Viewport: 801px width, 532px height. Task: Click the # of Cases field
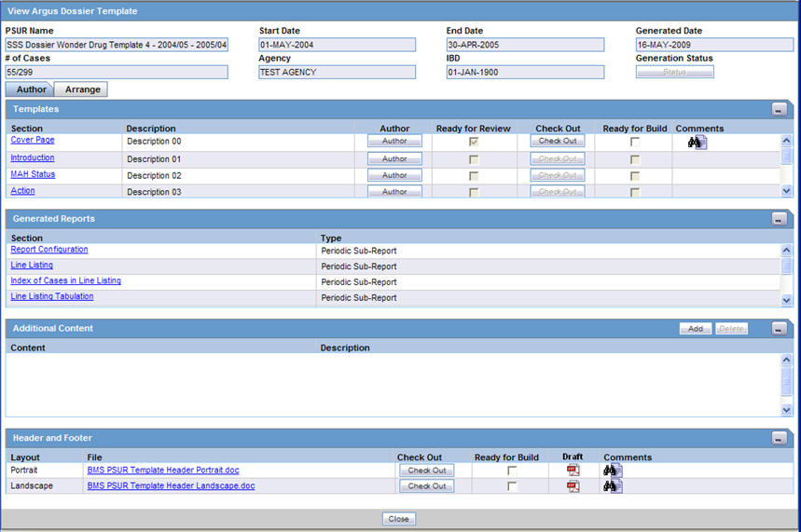117,72
